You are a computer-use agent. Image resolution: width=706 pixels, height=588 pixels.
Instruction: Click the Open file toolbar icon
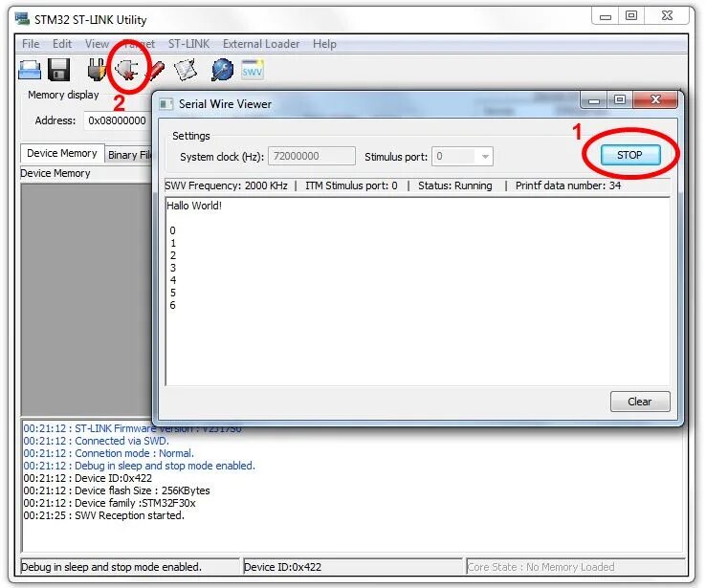point(30,70)
